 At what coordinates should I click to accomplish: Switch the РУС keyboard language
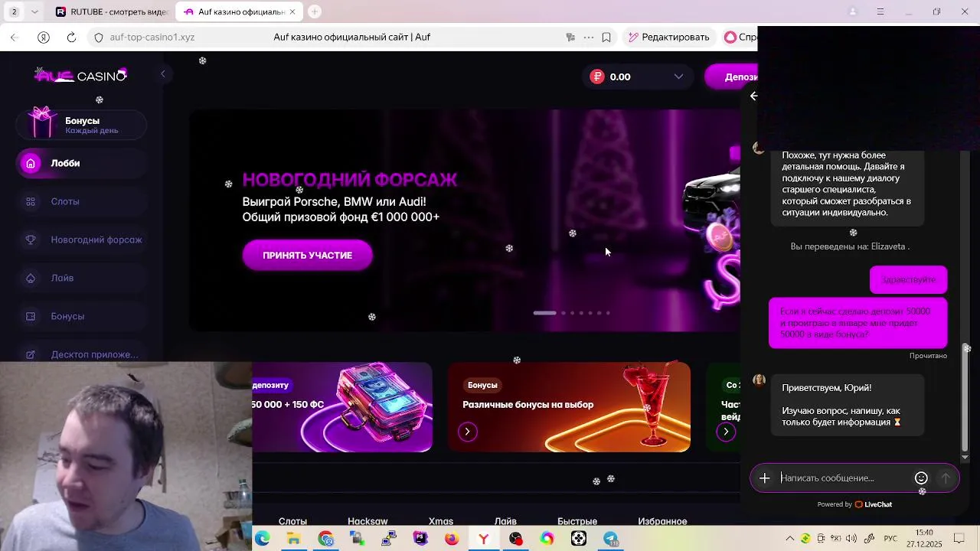point(890,539)
